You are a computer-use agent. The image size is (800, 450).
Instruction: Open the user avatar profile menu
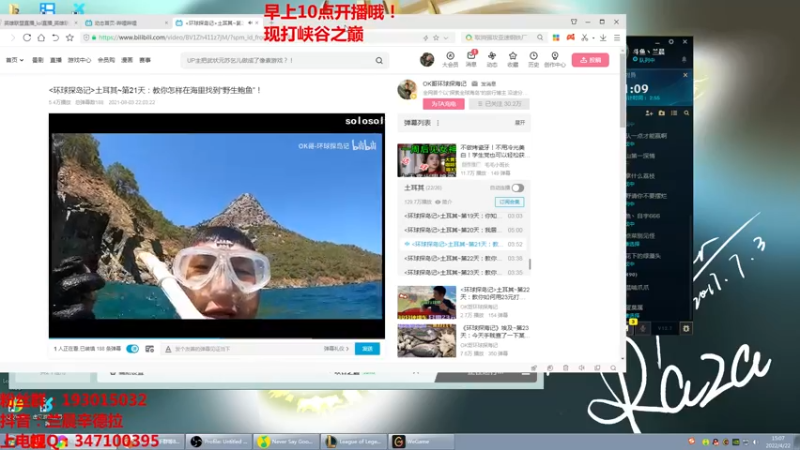point(427,60)
